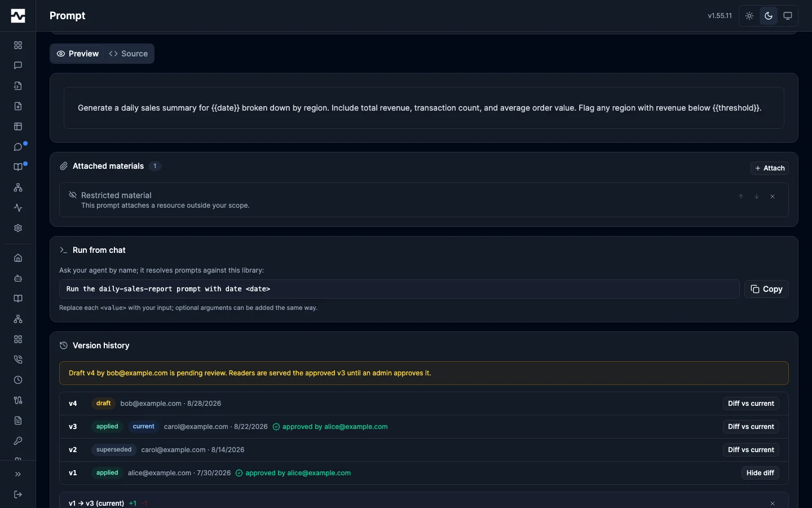This screenshot has height=508, width=812.
Task: Open the robot agents sidebar icon
Action: (x=18, y=278)
